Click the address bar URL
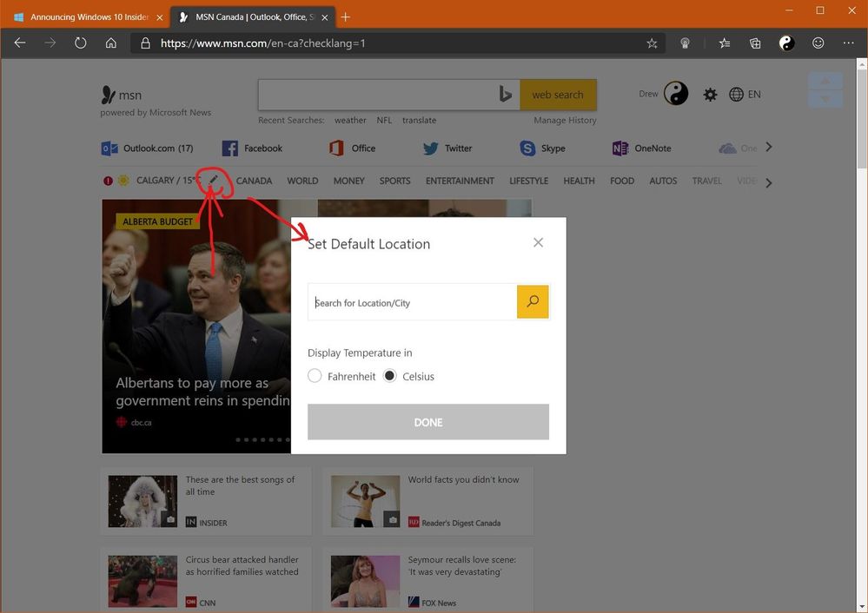Viewport: 868px width, 613px height. coord(263,43)
